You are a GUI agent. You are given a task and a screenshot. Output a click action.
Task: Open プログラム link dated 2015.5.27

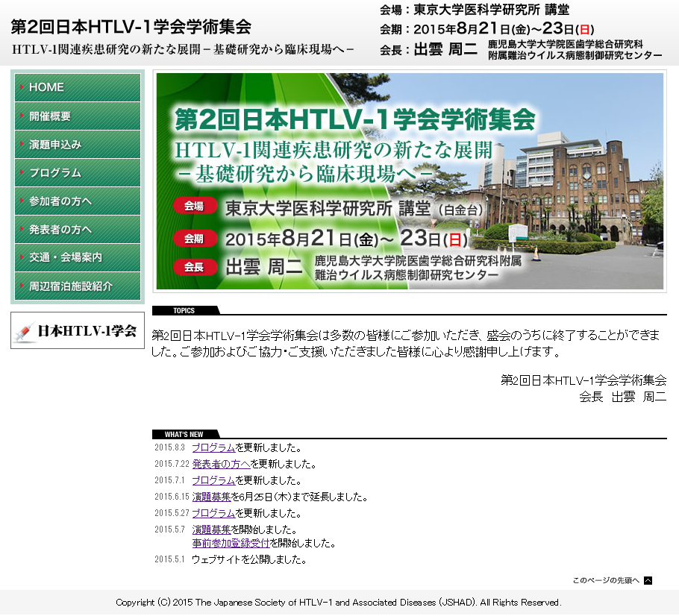click(213, 513)
